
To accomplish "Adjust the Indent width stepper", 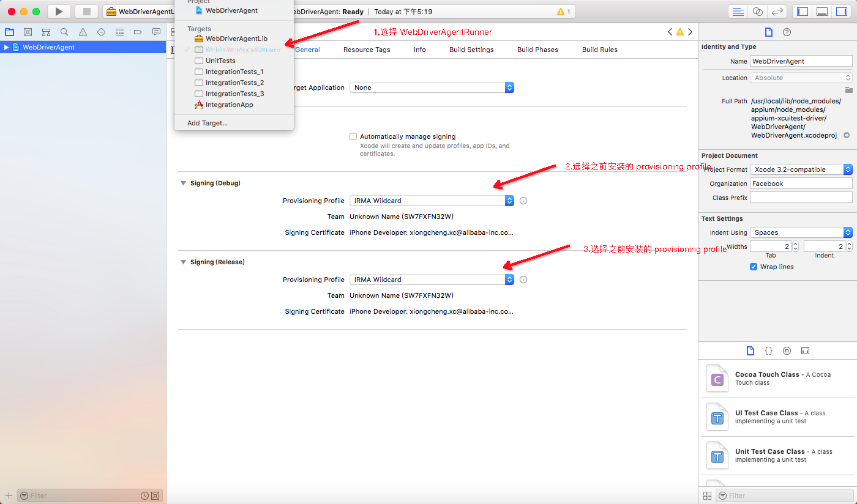I will tap(849, 246).
